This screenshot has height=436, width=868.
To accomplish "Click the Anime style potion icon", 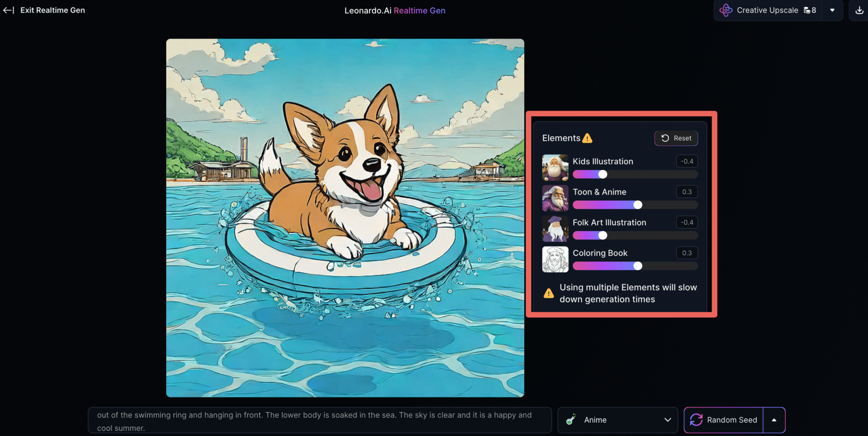I will (x=571, y=419).
